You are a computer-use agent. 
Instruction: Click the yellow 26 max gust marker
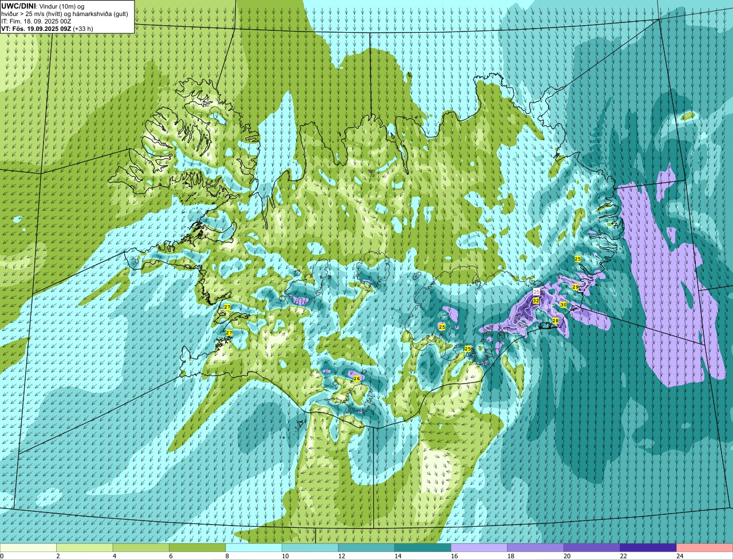click(x=356, y=378)
